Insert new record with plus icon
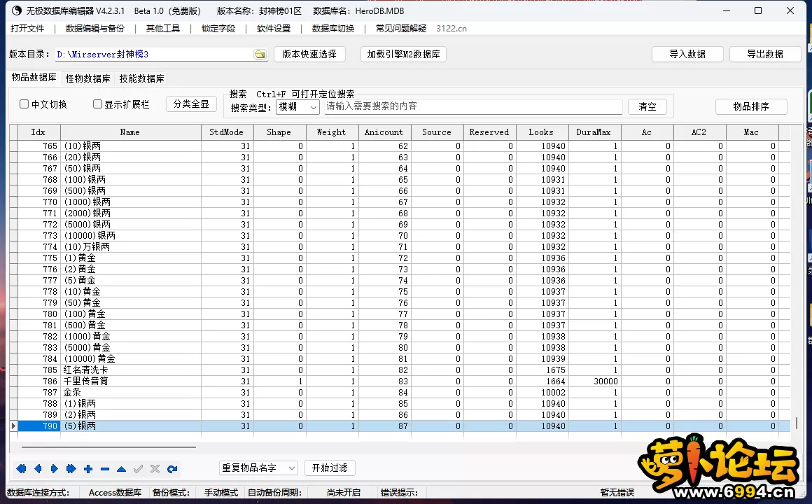Viewport: 812px width, 504px height. (88, 469)
